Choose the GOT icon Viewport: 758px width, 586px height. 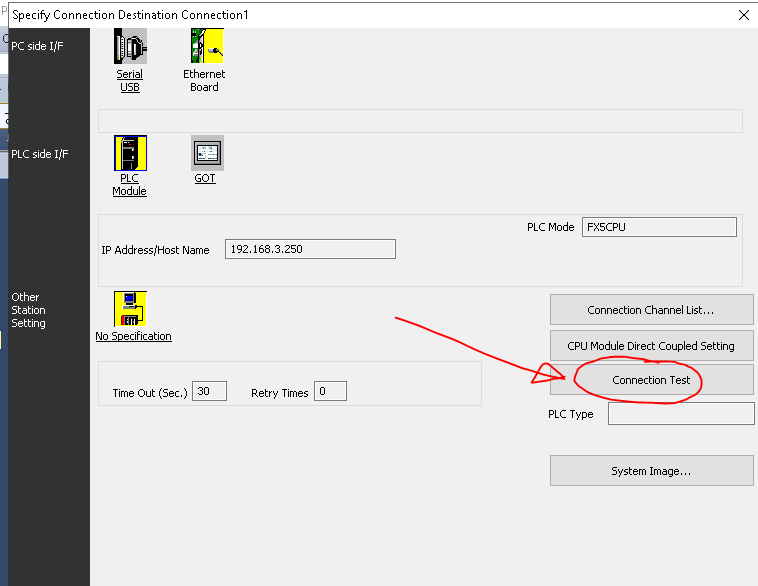point(207,153)
